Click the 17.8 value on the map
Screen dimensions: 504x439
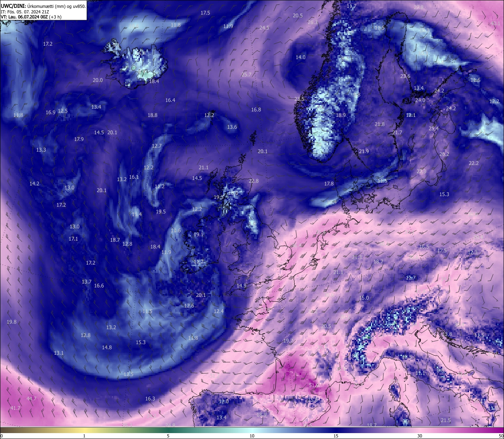329,184
